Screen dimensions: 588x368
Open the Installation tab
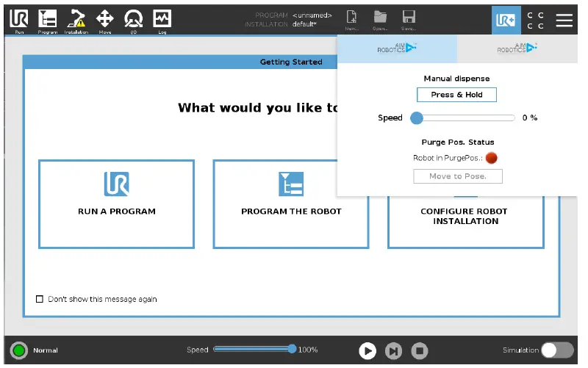point(76,21)
